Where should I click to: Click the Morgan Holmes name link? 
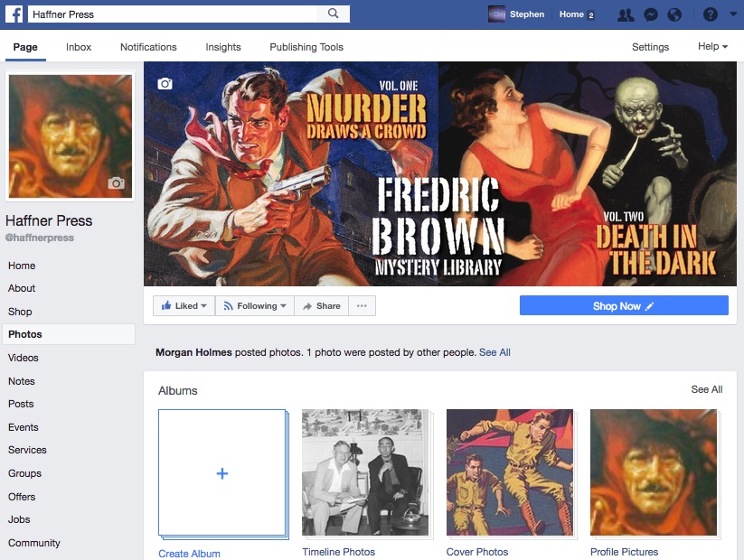(x=193, y=352)
